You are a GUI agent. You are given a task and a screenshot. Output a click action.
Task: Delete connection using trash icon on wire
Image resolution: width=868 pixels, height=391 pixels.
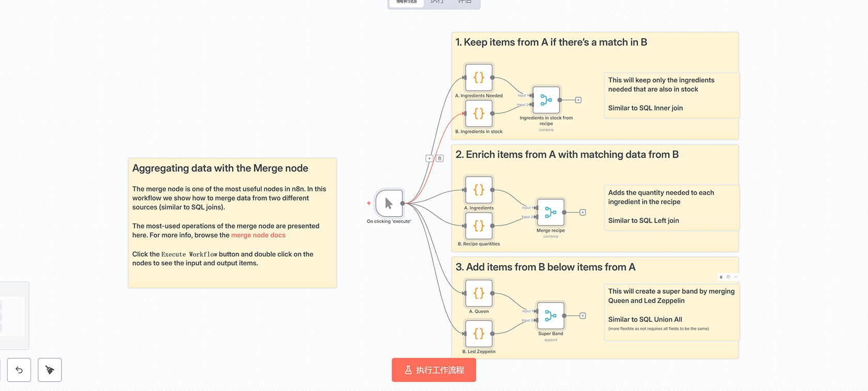coord(440,158)
